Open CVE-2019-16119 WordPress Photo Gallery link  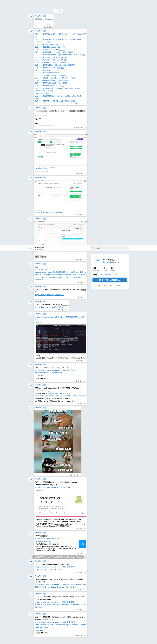click(60, 55)
